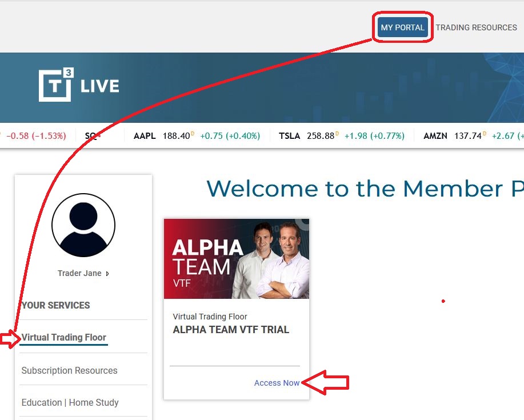Select the My Portal tab
Viewport: 524px width, 420px height.
tap(402, 27)
